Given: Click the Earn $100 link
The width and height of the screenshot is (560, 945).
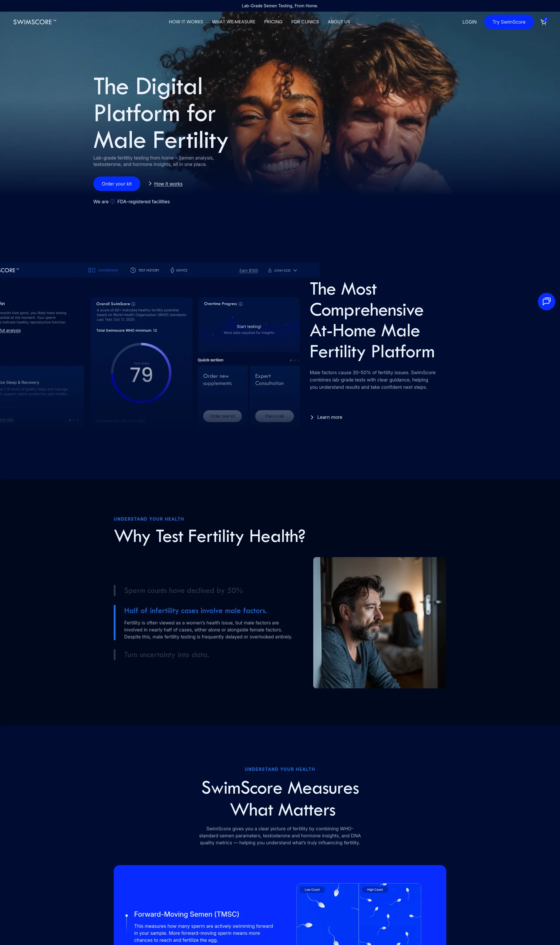Looking at the screenshot, I should point(249,270).
